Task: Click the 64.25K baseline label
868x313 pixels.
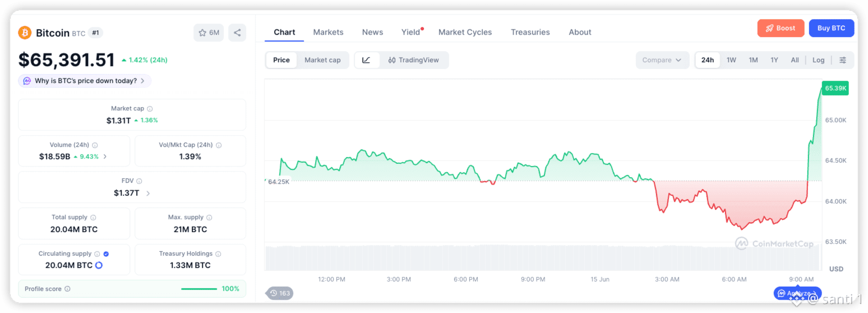Action: (x=278, y=181)
